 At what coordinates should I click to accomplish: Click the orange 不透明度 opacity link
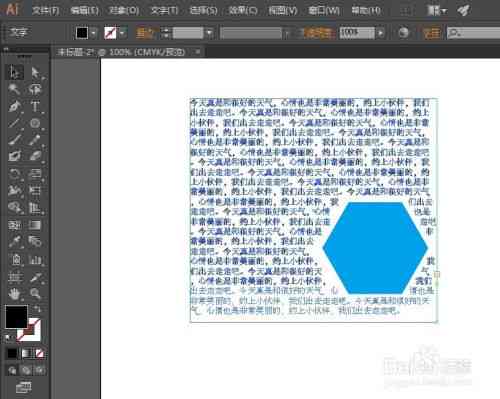(320, 33)
